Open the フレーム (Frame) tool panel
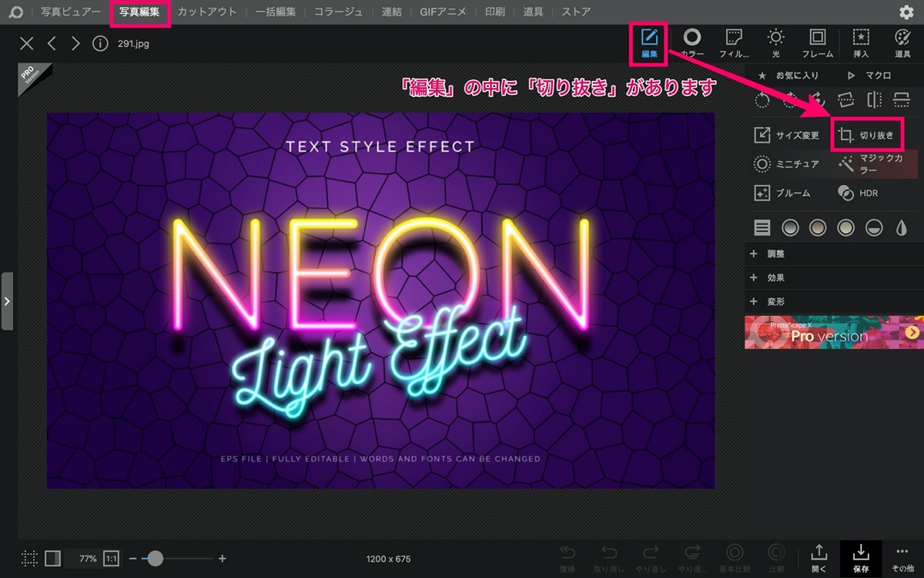The image size is (924, 578). click(x=818, y=42)
